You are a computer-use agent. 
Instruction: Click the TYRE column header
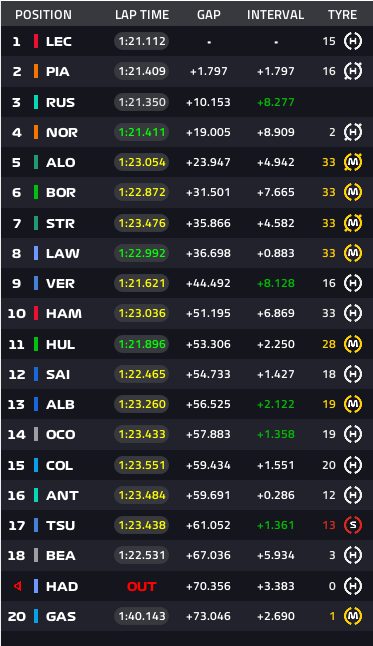(x=343, y=15)
